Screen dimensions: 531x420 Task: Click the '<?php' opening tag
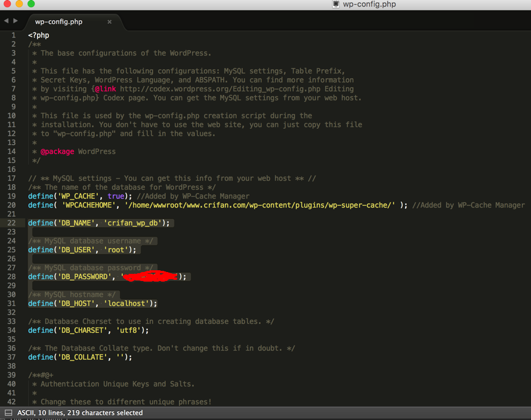[x=39, y=35]
